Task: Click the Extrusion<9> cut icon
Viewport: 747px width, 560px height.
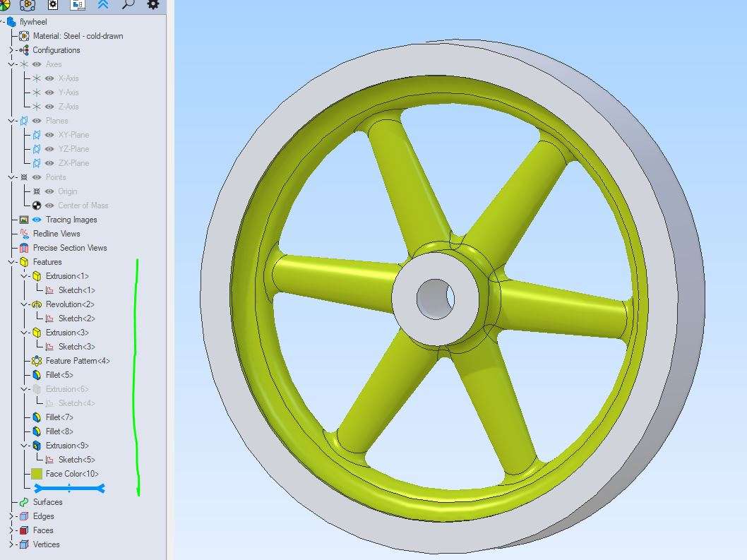Action: pos(37,446)
